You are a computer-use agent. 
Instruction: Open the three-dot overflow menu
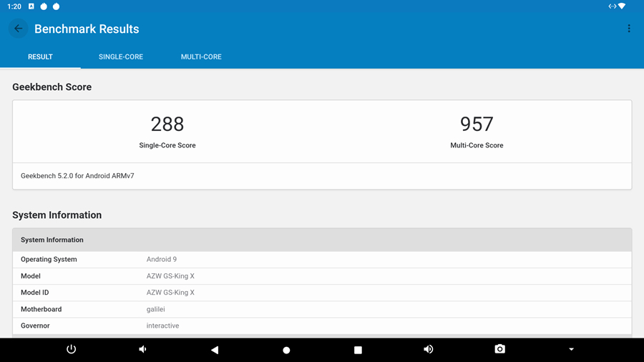629,29
